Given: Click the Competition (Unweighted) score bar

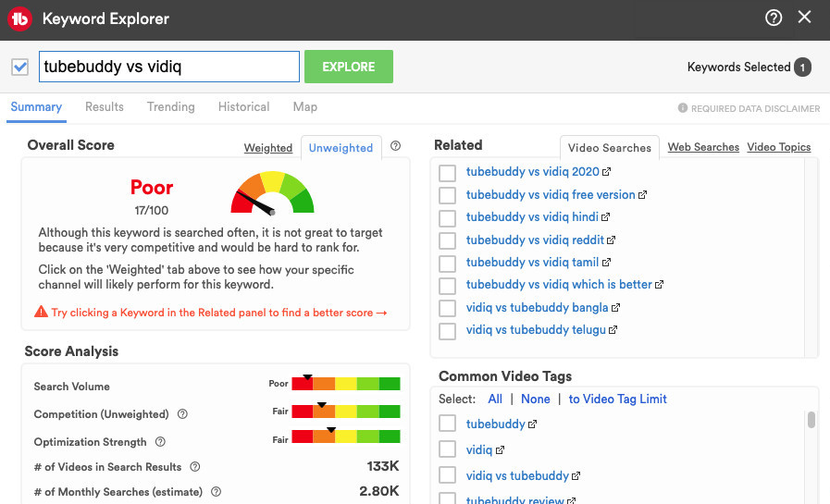Looking at the screenshot, I should tap(346, 412).
